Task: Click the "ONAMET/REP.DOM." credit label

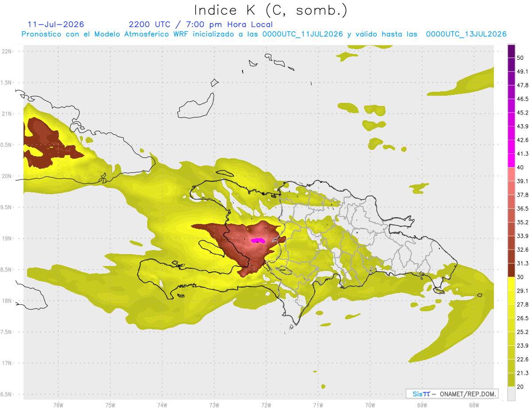Action: [x=468, y=394]
